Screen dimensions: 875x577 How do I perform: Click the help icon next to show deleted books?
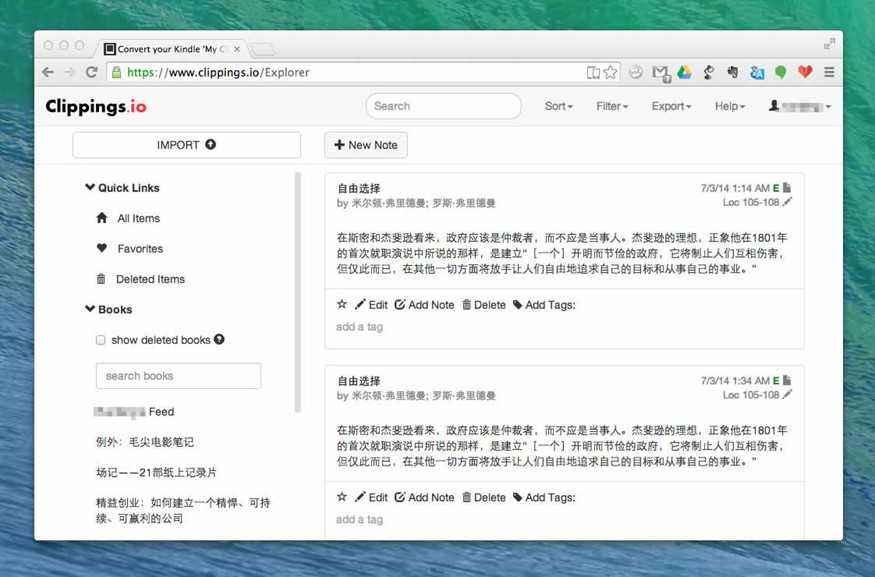click(219, 339)
